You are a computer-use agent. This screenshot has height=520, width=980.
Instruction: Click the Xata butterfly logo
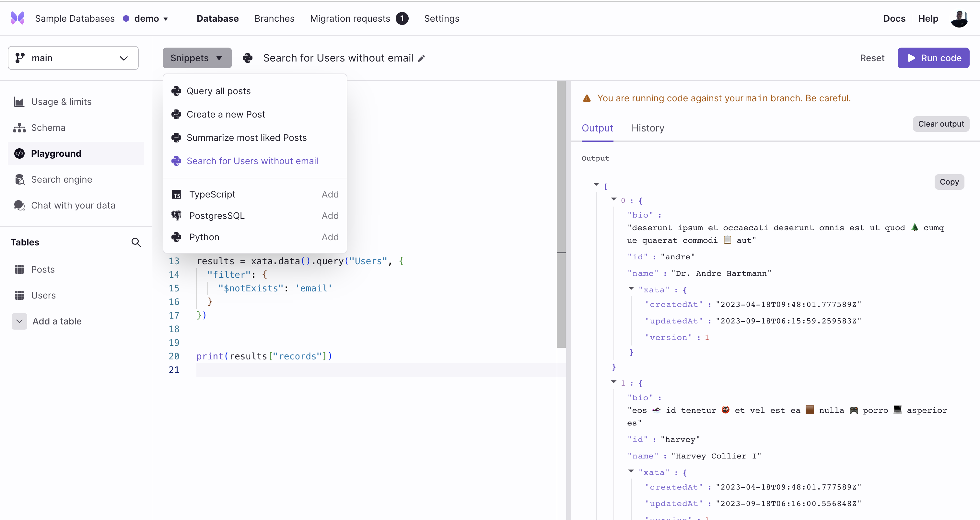click(17, 18)
